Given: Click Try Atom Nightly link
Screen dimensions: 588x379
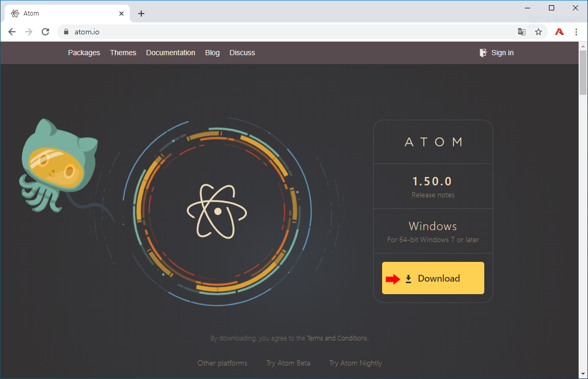Looking at the screenshot, I should (356, 363).
